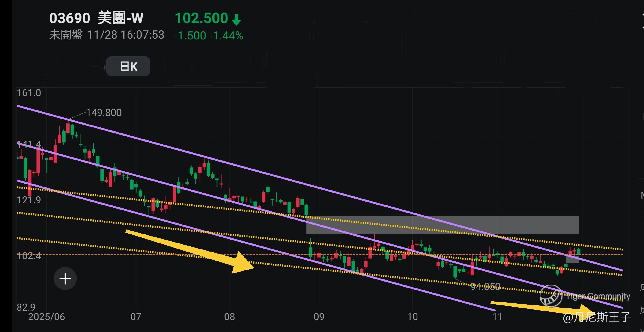644x332 pixels.
Task: Select the 日K timeframe tab
Action: (x=128, y=66)
